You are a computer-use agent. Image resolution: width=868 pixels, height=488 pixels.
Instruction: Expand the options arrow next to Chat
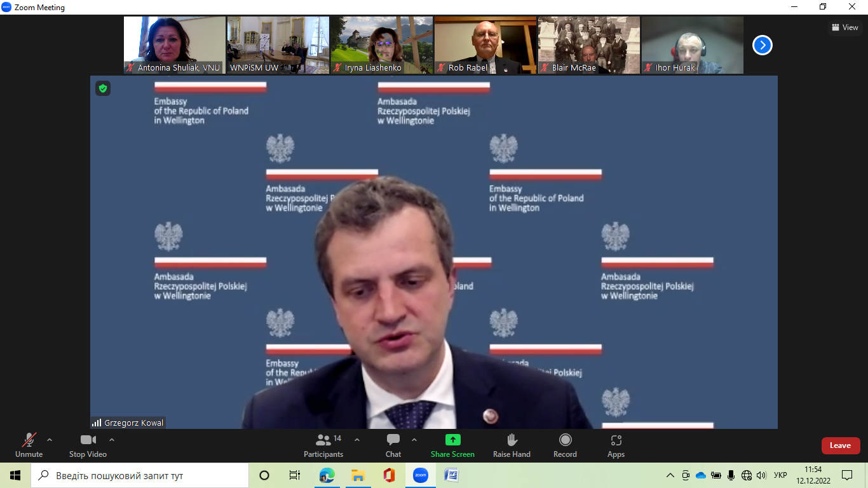click(414, 440)
